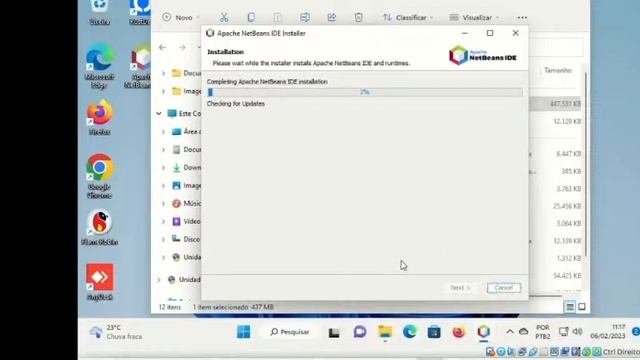Click the Tamanho column header
The width and height of the screenshot is (640, 360).
[x=558, y=70]
